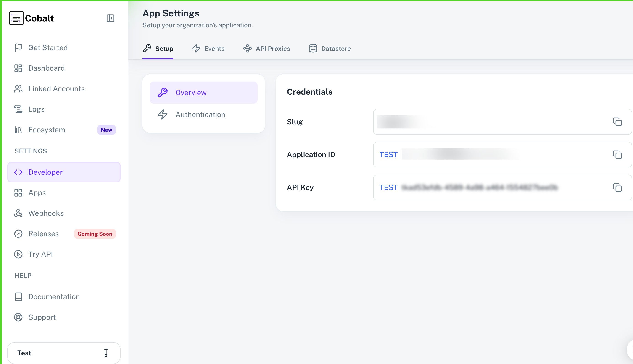Image resolution: width=633 pixels, height=364 pixels.
Task: Select Overview in the setup navigation
Action: coord(191,92)
